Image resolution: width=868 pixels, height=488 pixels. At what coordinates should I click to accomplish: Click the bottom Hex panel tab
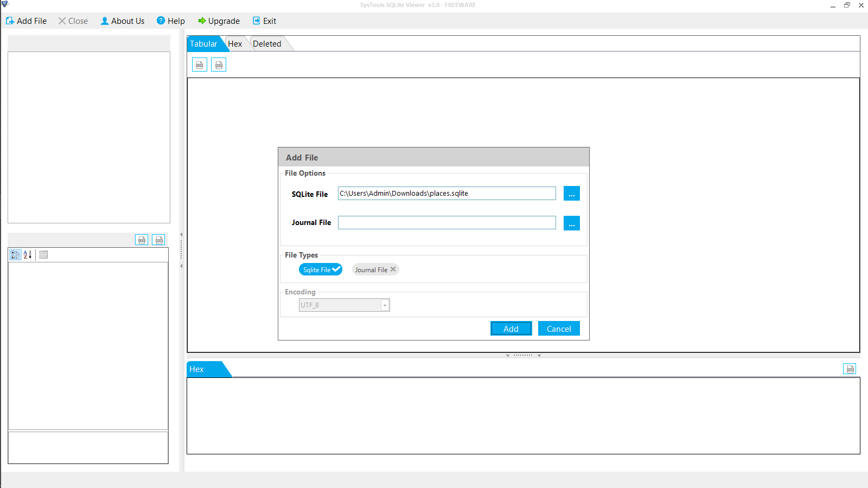pos(205,369)
